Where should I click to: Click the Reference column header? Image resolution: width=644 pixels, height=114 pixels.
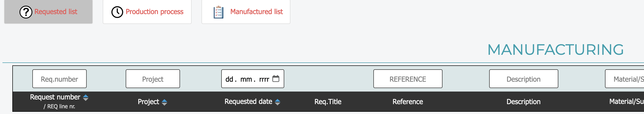407,102
